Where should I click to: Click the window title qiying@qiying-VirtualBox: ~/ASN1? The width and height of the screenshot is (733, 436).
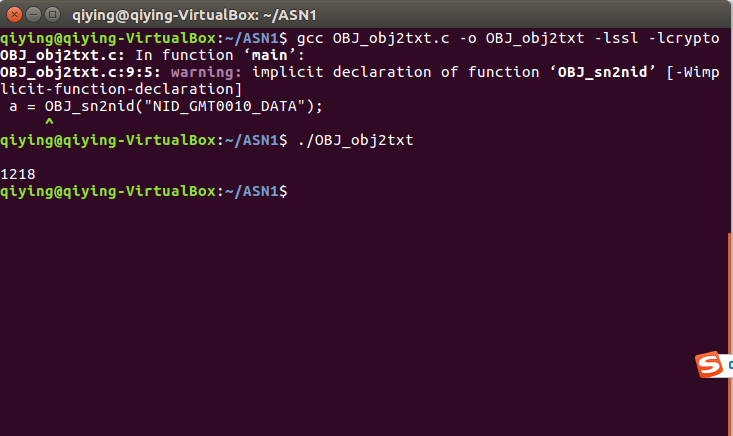tap(194, 15)
